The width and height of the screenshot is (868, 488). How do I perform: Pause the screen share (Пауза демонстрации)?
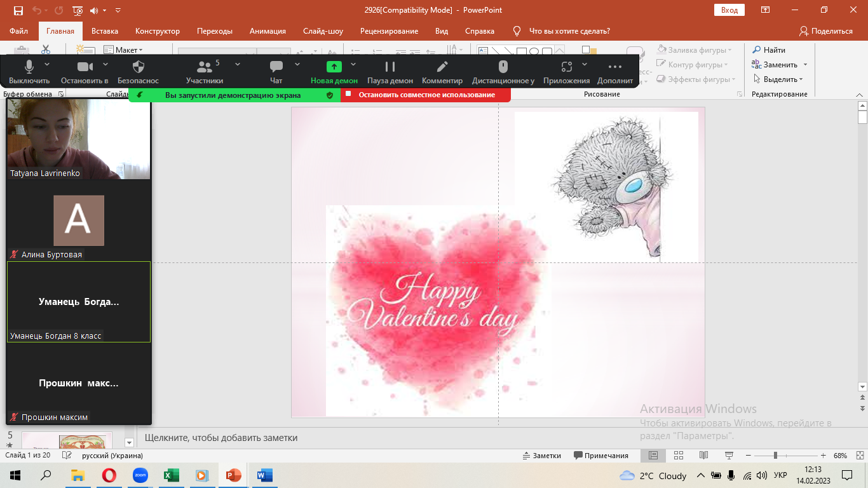click(x=390, y=71)
